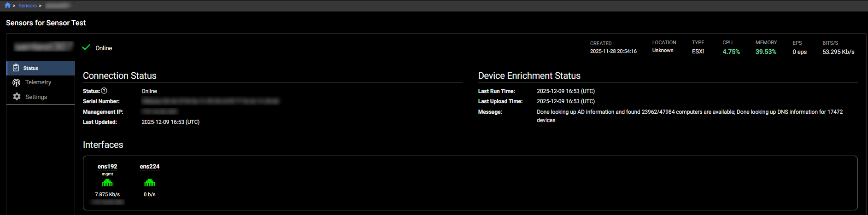Click the 0 eps value
This screenshot has height=215, width=868.
[x=799, y=52]
